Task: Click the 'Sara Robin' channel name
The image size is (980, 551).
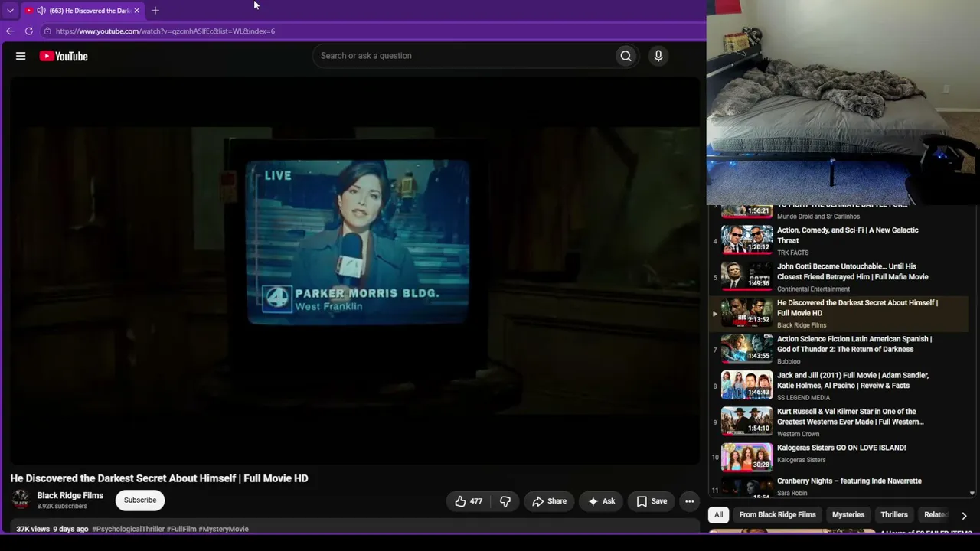Action: (792, 494)
